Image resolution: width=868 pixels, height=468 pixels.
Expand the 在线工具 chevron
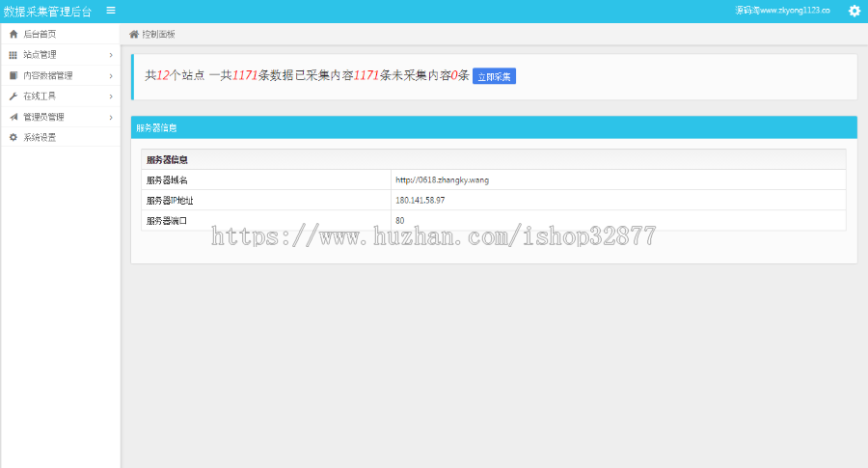click(111, 96)
